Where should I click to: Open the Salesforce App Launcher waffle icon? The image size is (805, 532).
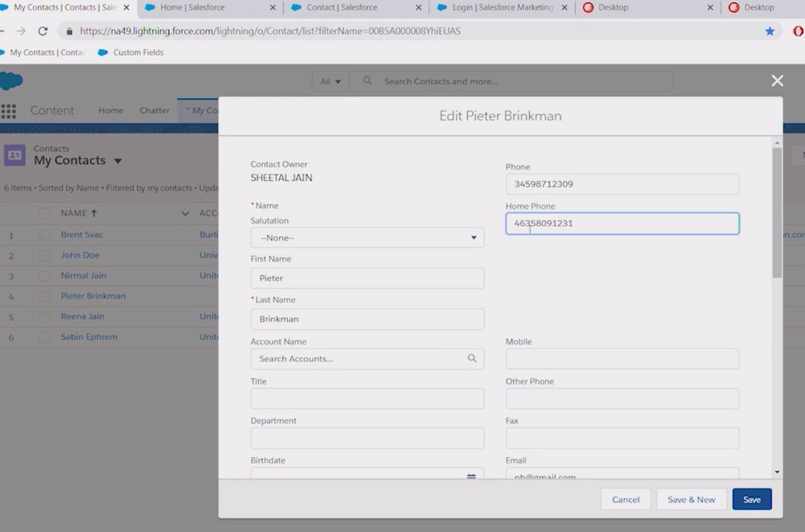(x=9, y=111)
